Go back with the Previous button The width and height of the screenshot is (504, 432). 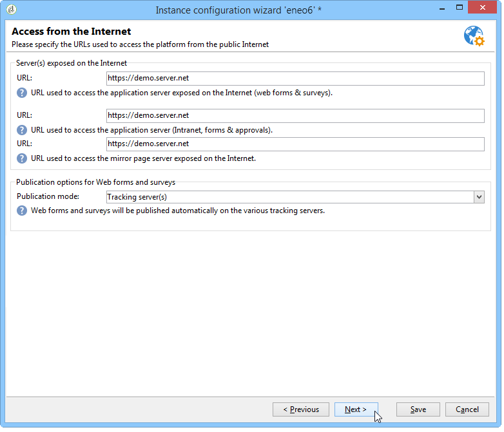click(301, 409)
